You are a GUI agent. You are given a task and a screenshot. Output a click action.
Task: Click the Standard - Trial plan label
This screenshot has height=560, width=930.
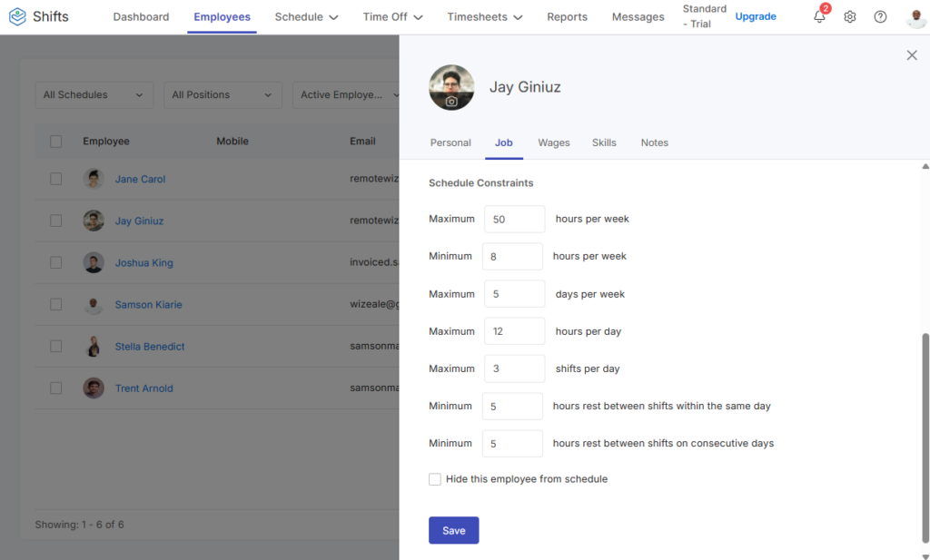coord(704,16)
